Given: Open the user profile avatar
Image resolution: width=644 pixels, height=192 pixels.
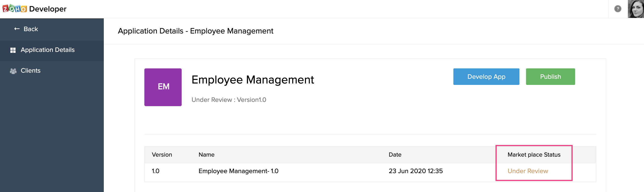Looking at the screenshot, I should [x=636, y=9].
